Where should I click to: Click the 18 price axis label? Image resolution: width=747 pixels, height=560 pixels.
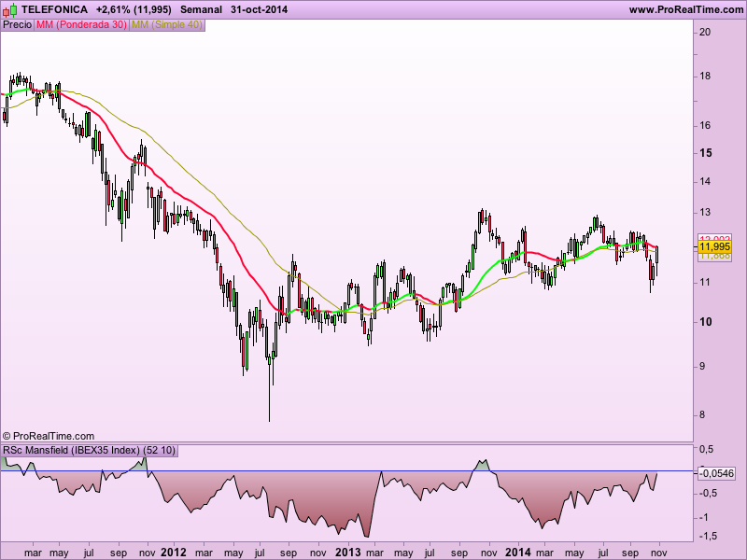[x=705, y=77]
